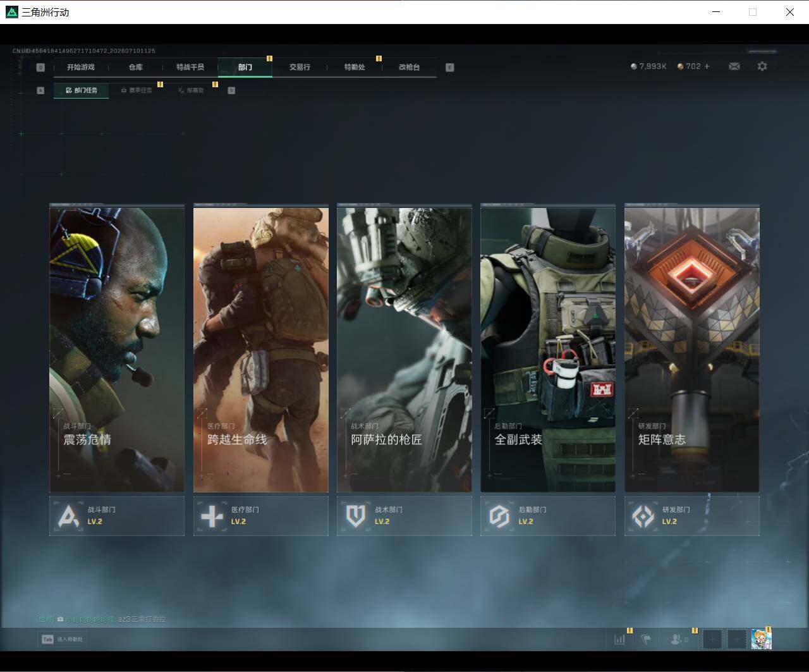Click the second empty squad slot plus
The height and width of the screenshot is (672, 809).
737,639
